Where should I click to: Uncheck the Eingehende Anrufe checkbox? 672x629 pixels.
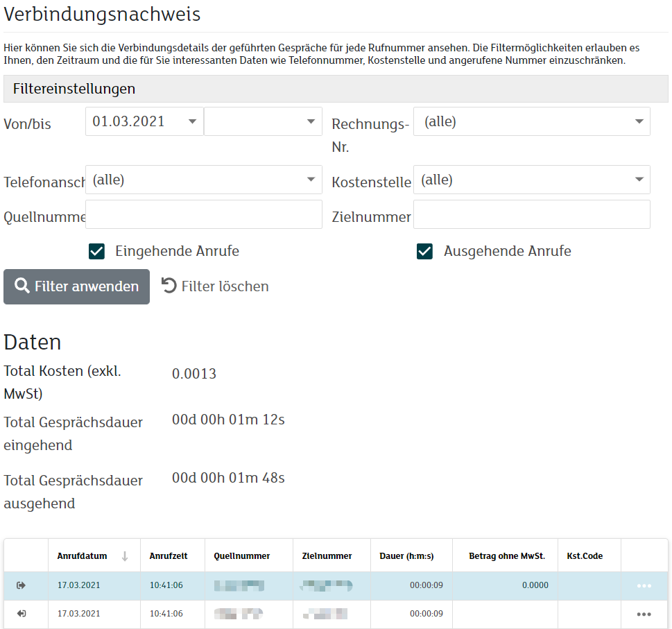pyautogui.click(x=96, y=251)
